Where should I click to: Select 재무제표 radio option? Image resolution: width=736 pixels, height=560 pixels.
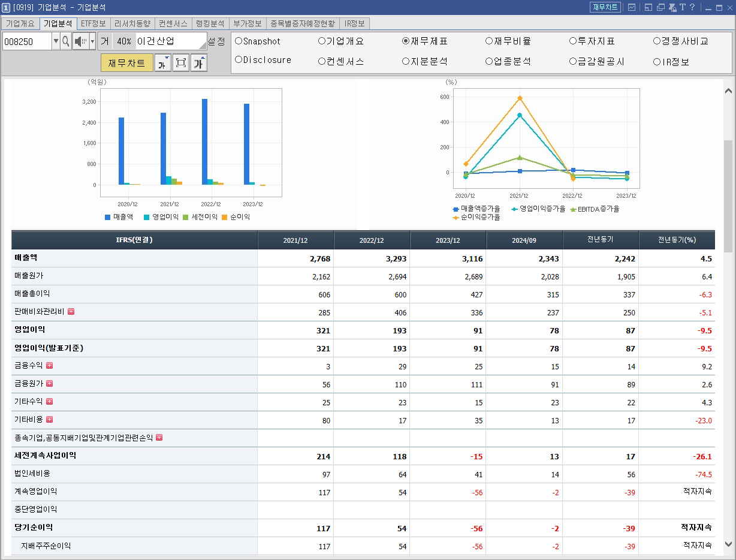coord(425,41)
